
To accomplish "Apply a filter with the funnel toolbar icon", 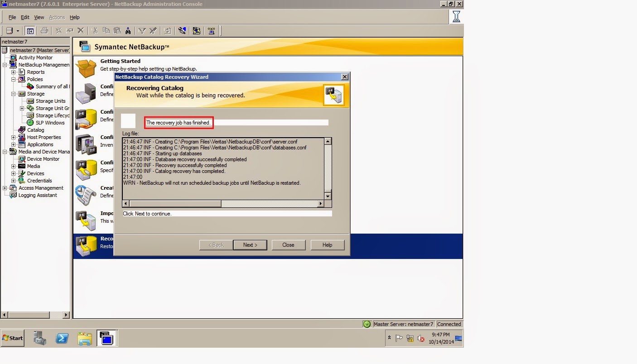I will click(142, 30).
